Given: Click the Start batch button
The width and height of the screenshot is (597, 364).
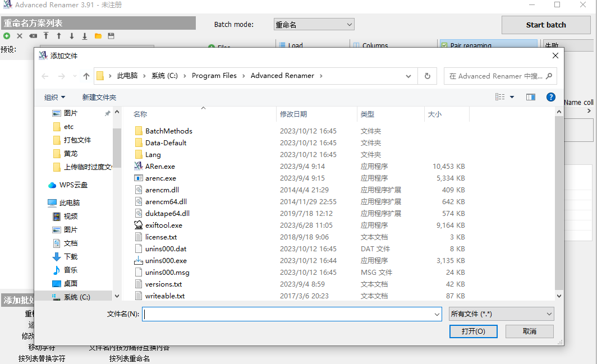Looking at the screenshot, I should pyautogui.click(x=545, y=24).
